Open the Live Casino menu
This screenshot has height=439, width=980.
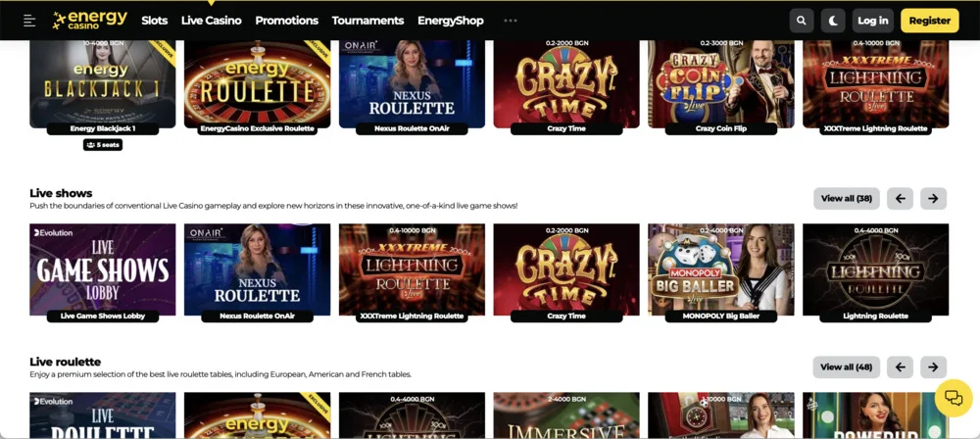[212, 21]
